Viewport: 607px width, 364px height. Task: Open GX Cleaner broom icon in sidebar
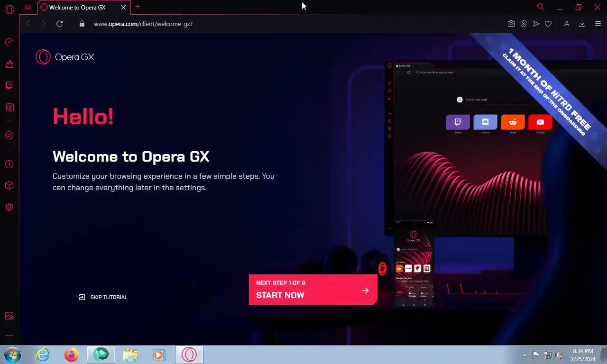tap(9, 64)
